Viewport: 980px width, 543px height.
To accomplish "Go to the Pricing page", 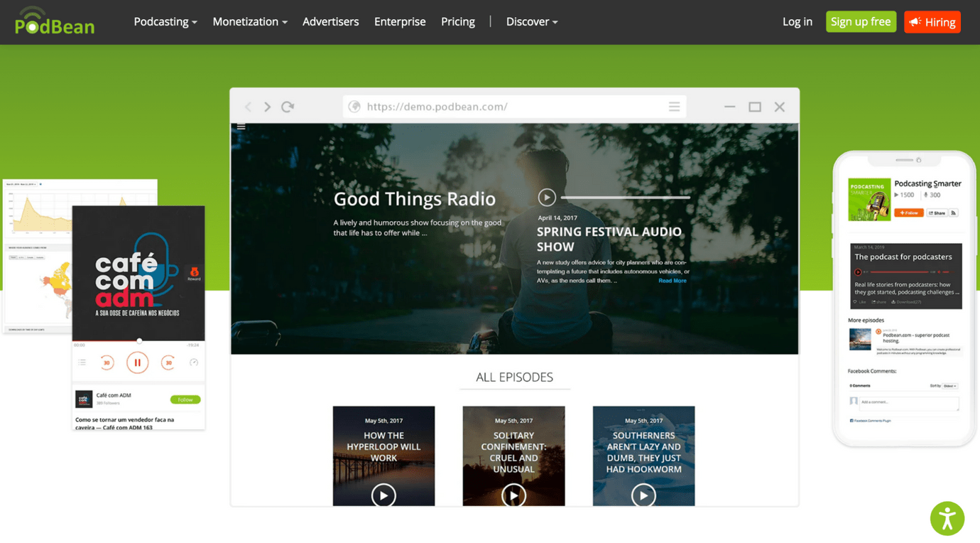I will (x=458, y=22).
